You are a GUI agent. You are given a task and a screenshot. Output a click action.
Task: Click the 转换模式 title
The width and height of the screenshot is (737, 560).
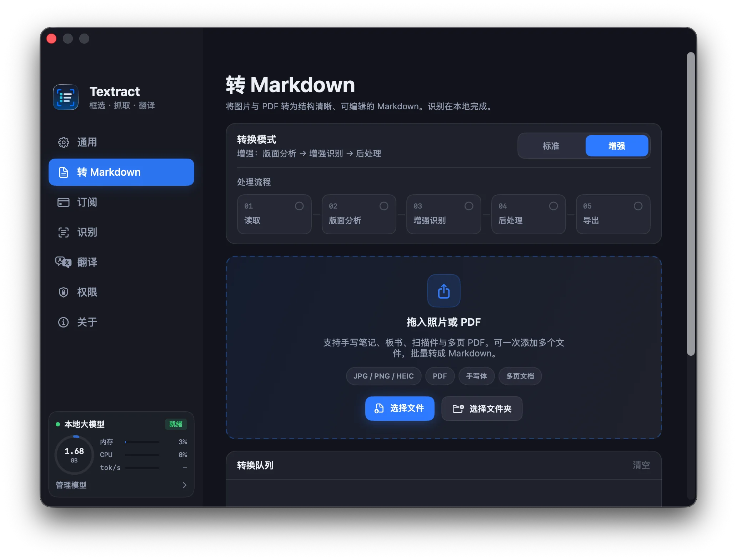(256, 139)
